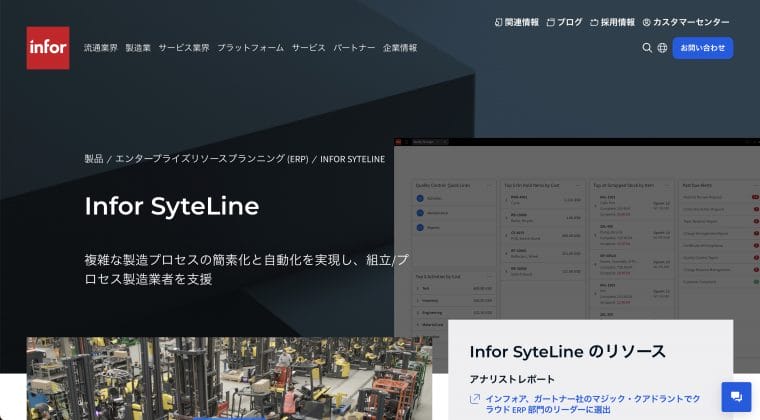Open 関連情報 in the top utility bar
The height and width of the screenshot is (420, 760).
click(516, 22)
